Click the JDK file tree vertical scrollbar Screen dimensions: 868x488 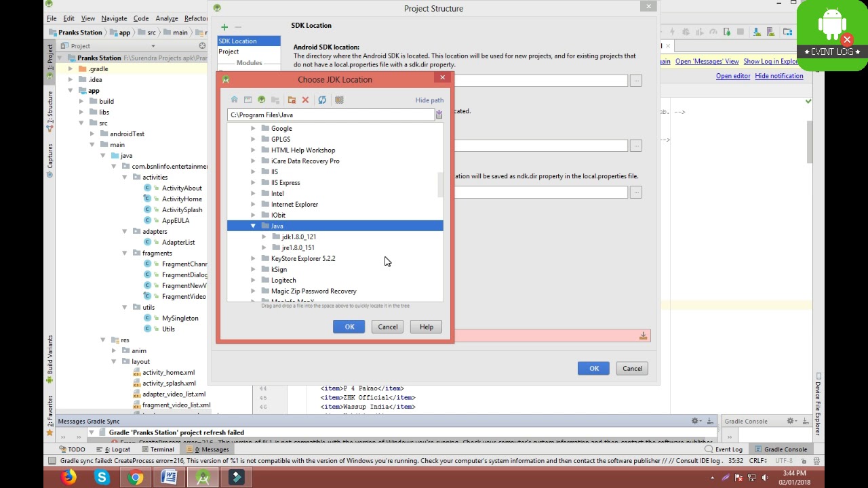440,185
